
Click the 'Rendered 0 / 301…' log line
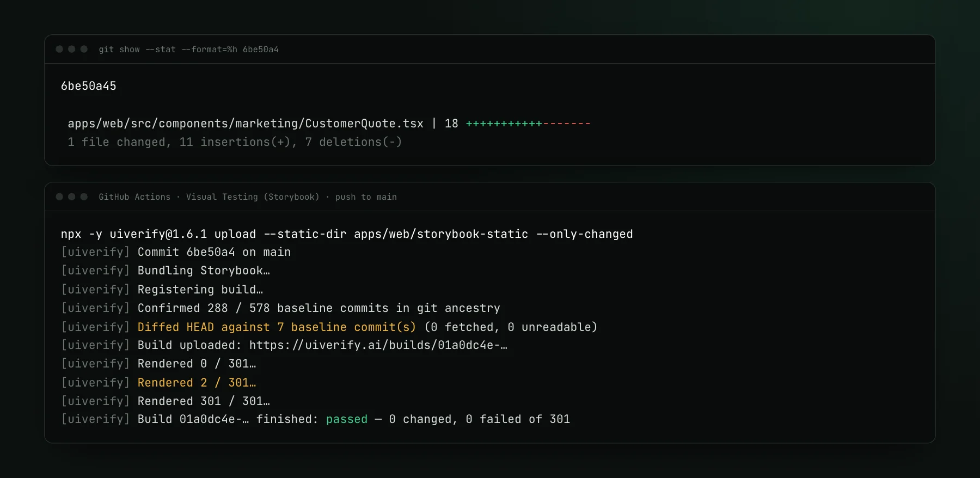tap(158, 364)
